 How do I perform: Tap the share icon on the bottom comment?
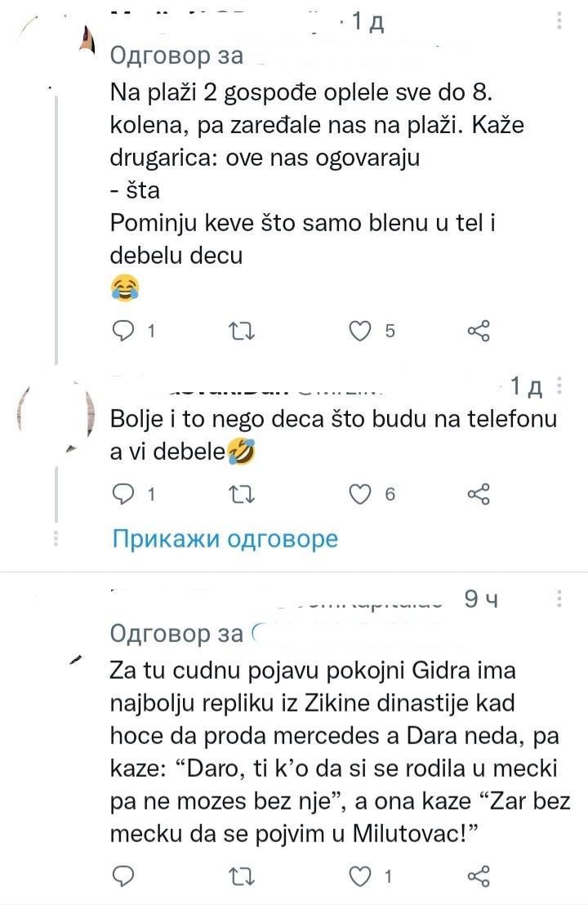click(x=478, y=876)
